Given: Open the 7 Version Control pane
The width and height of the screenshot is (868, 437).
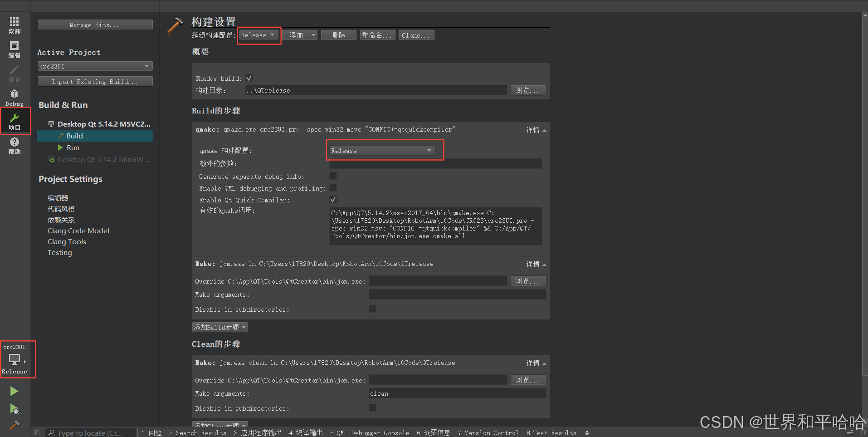Looking at the screenshot, I should pyautogui.click(x=488, y=432).
